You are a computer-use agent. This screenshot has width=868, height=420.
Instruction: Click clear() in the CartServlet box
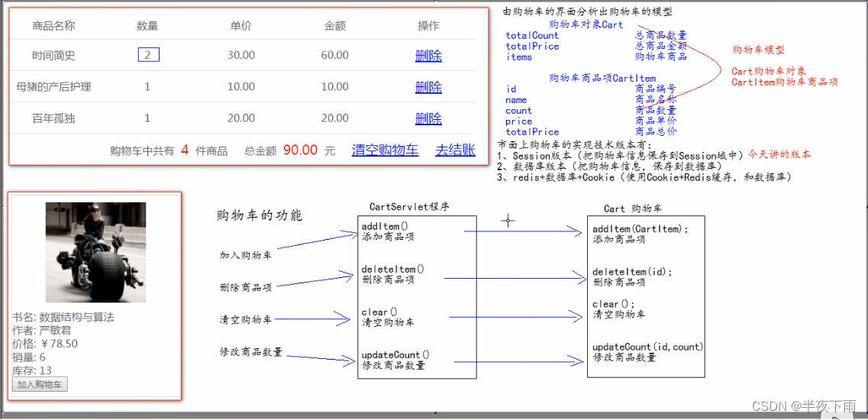tap(379, 312)
